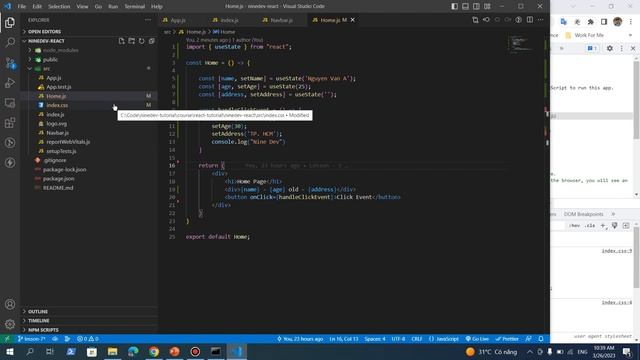Viewport: 640px width, 360px height.
Task: Open the Run and Debug view
Action: coord(10,82)
